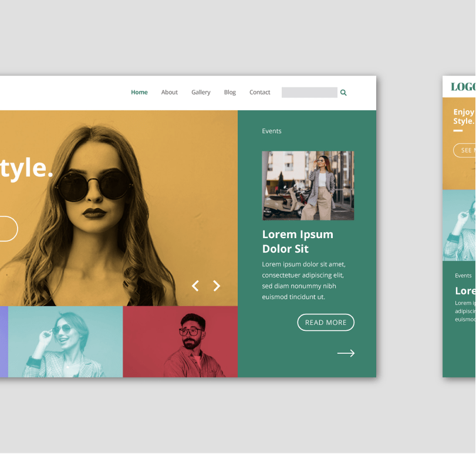Click inside the search input field
This screenshot has height=454, width=476.
pos(309,92)
